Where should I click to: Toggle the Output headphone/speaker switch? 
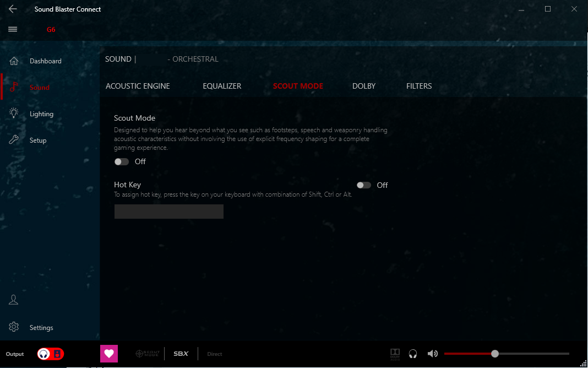click(51, 354)
